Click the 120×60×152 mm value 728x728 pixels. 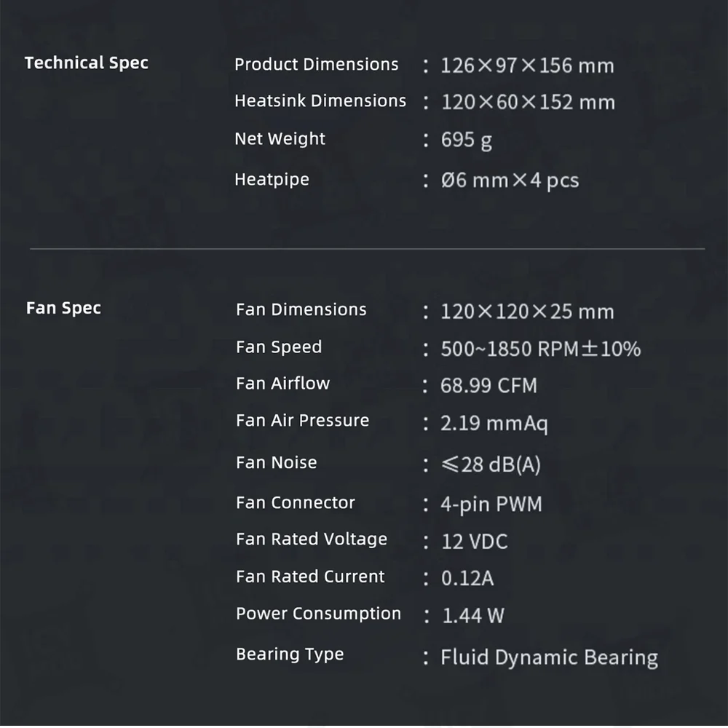pyautogui.click(x=527, y=103)
